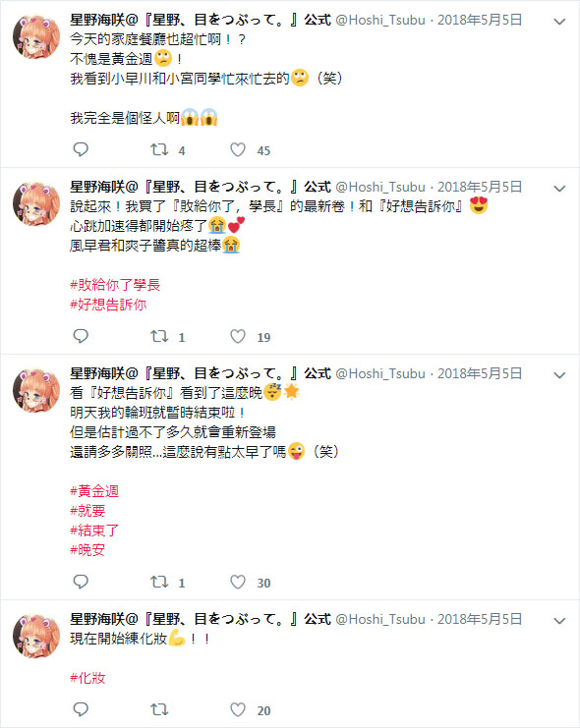Open more options chevron on the first tweet
580x728 pixels.
point(559,22)
